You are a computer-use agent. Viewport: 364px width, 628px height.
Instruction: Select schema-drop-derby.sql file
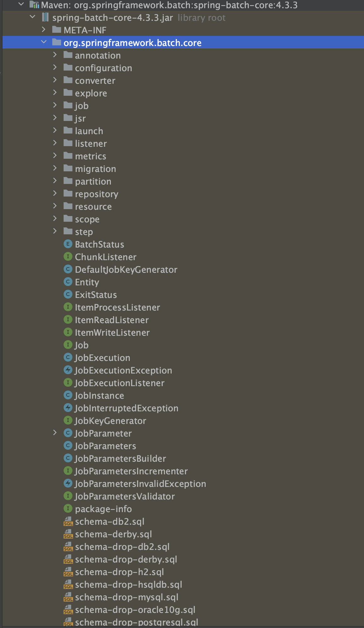point(126,559)
